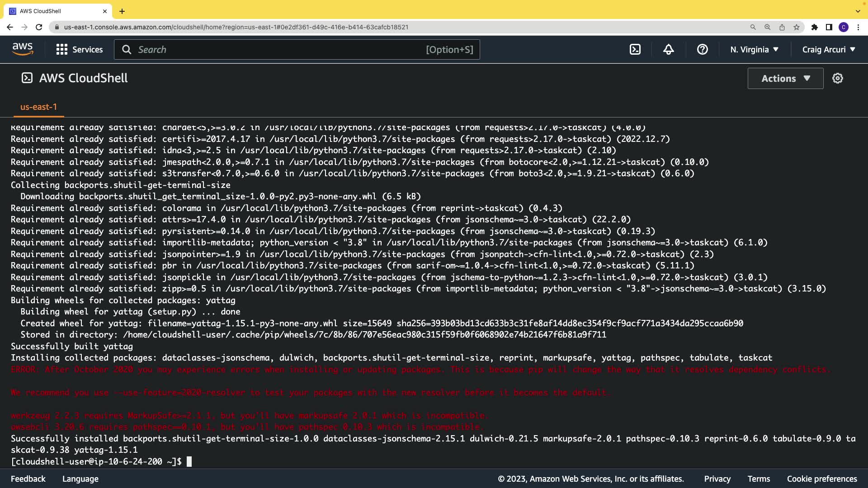Toggle the browser side panel
Screen dimensions: 868x488
pyautogui.click(x=829, y=27)
